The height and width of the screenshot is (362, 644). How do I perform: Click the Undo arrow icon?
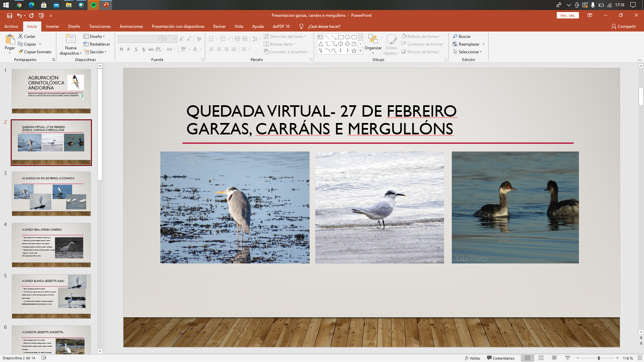(x=19, y=15)
